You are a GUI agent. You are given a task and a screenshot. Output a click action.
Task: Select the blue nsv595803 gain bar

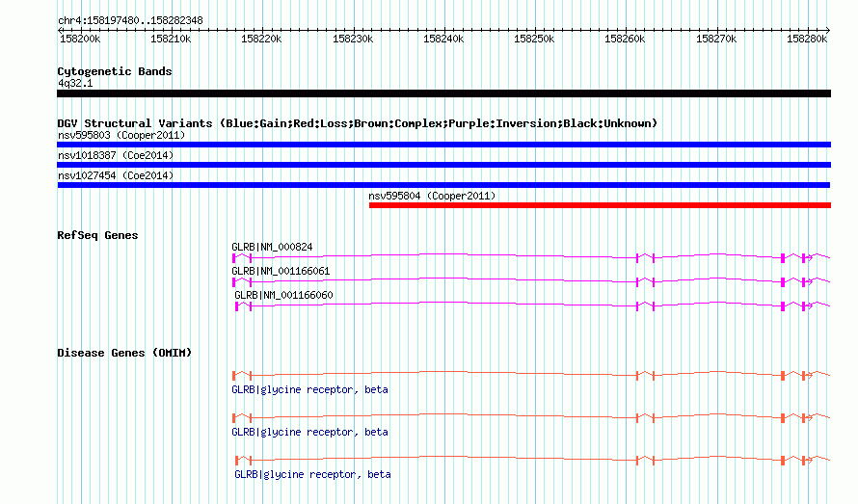pos(443,145)
